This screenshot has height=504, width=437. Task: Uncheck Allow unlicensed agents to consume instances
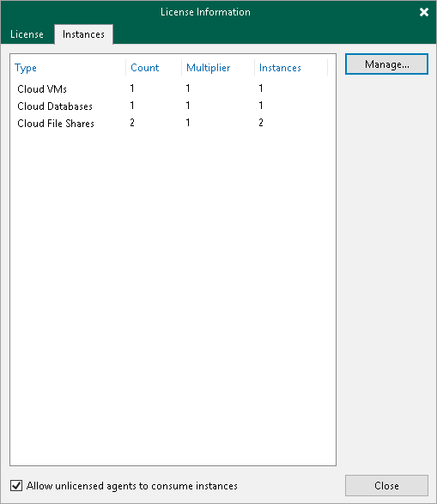pos(16,485)
